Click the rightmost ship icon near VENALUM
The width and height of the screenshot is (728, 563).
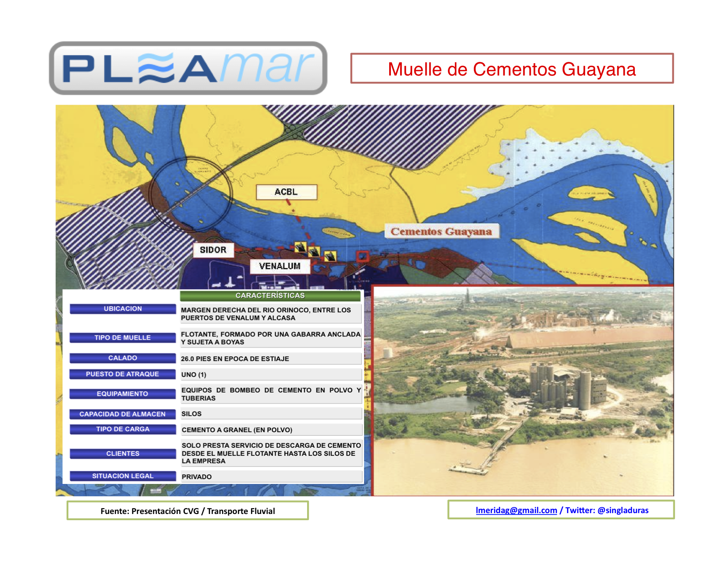(x=330, y=256)
